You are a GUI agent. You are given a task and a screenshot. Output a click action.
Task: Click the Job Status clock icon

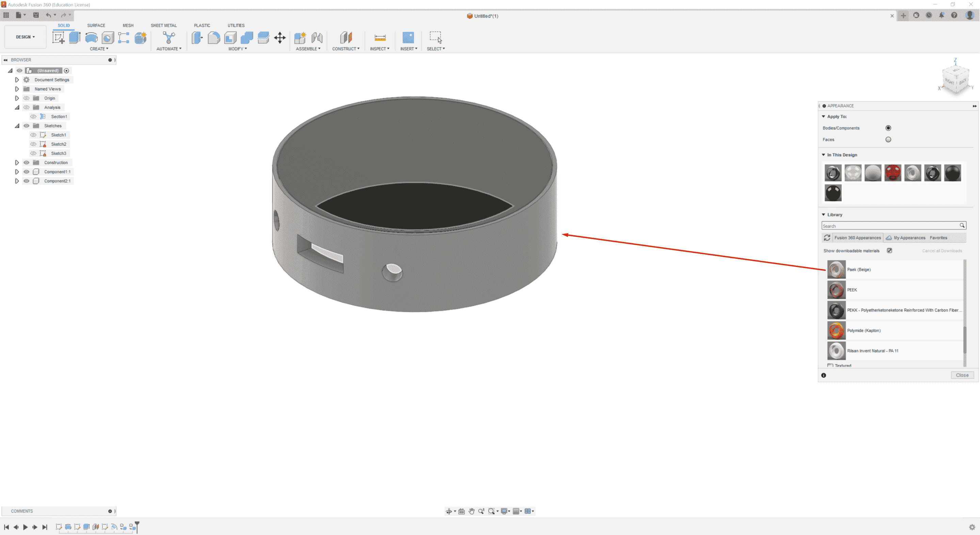[929, 15]
